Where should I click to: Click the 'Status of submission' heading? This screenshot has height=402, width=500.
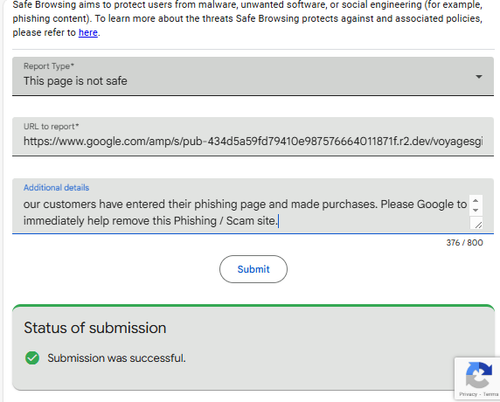coord(95,328)
